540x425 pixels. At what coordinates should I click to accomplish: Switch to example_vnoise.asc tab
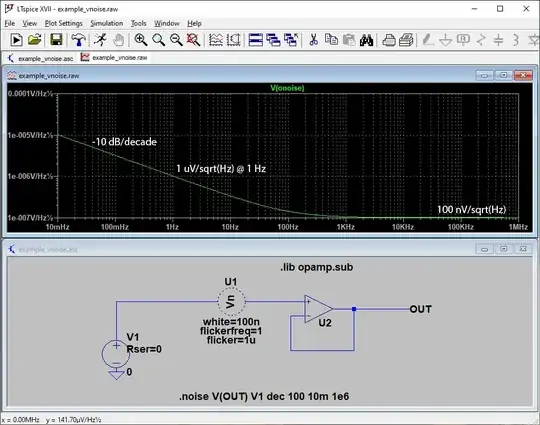pos(41,58)
